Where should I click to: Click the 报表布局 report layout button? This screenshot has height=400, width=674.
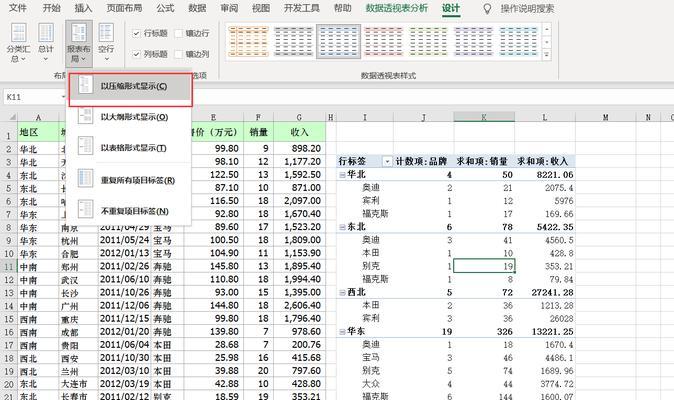coord(79,43)
